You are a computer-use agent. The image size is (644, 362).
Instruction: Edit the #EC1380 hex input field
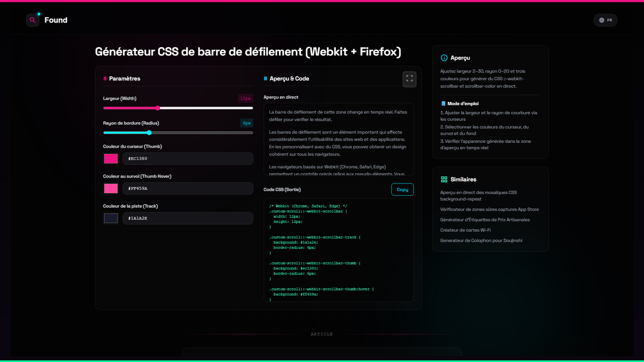pos(188,159)
